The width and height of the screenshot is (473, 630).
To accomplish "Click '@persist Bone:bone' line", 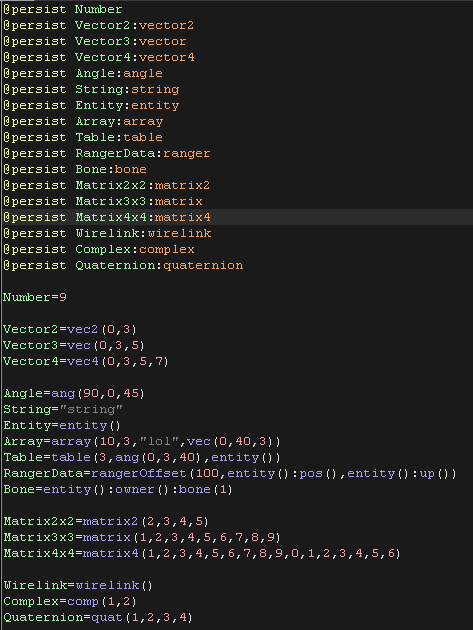I will coord(75,169).
